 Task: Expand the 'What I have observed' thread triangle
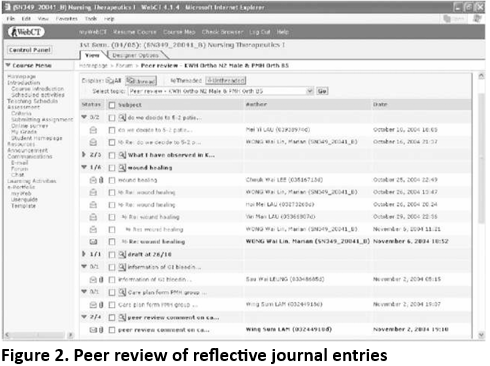84,155
